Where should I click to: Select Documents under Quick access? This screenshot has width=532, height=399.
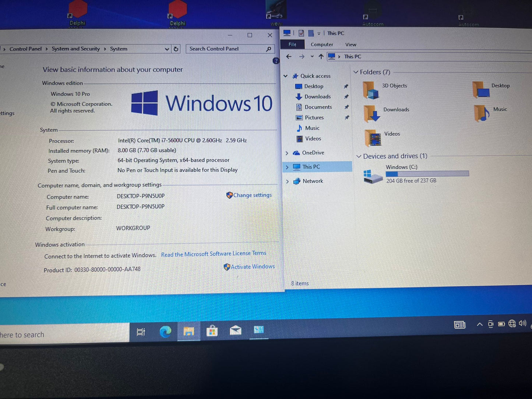pyautogui.click(x=318, y=107)
